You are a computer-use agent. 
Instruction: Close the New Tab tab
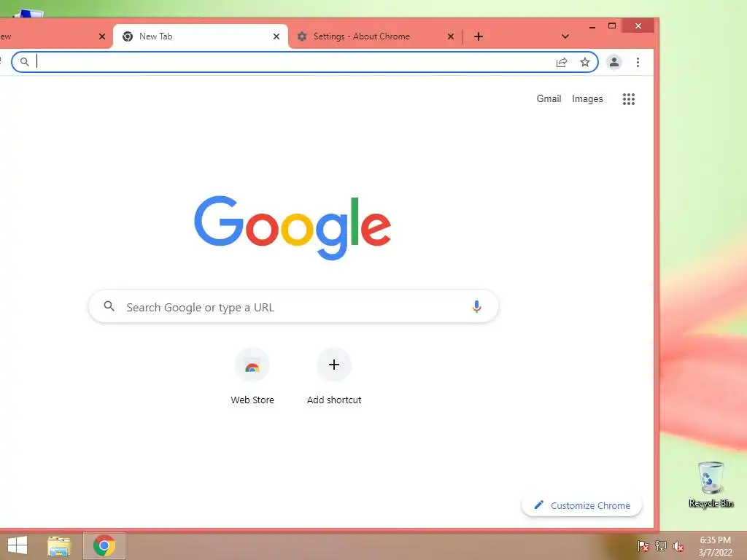[x=276, y=36]
